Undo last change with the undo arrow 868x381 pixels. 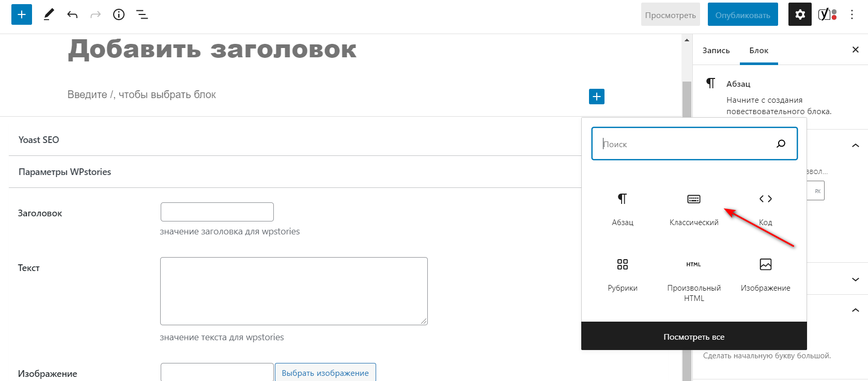tap(72, 14)
